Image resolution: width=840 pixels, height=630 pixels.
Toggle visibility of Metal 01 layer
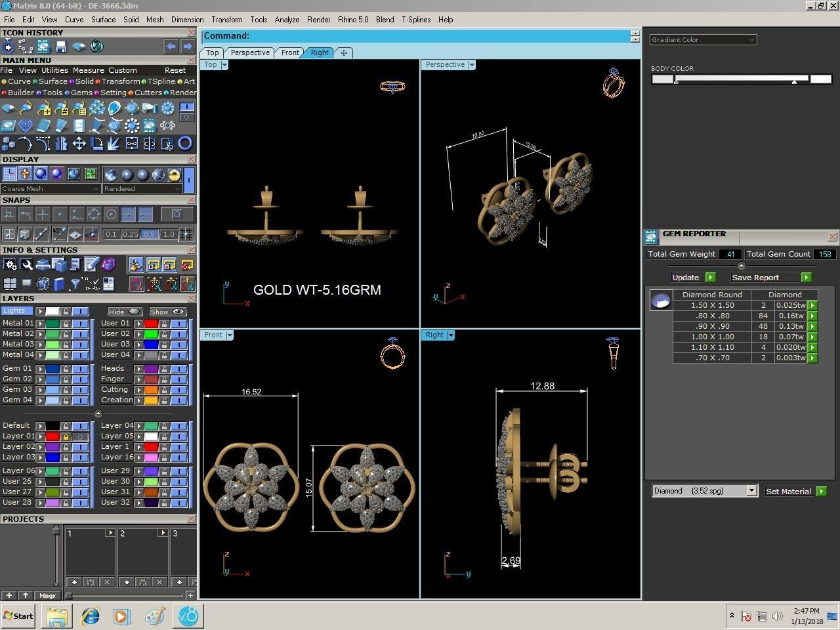pos(81,324)
